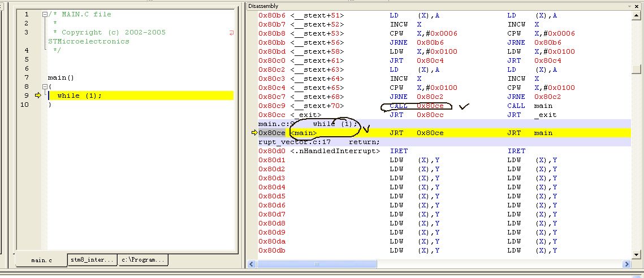Click the 'CALL main' instruction
Viewport: 644px width, 278px height.
[x=530, y=106]
